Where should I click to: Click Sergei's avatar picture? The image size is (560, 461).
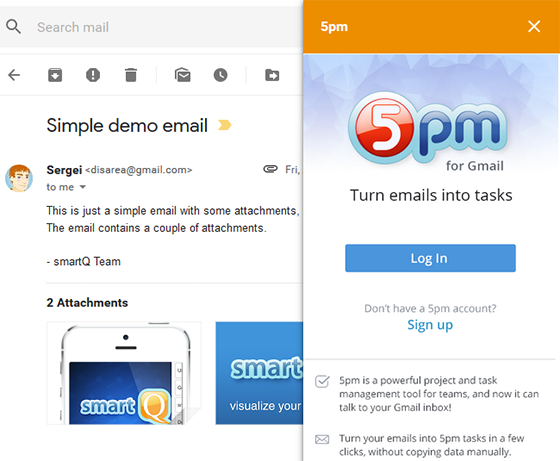19,178
